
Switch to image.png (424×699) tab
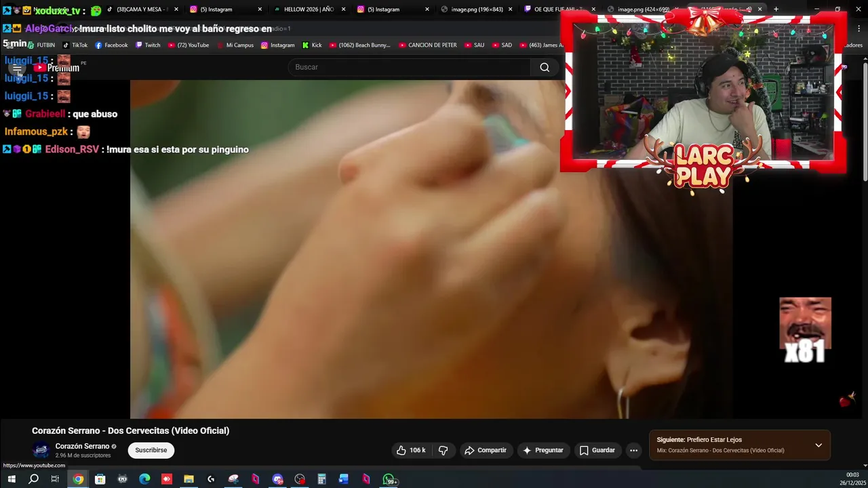[x=643, y=9]
